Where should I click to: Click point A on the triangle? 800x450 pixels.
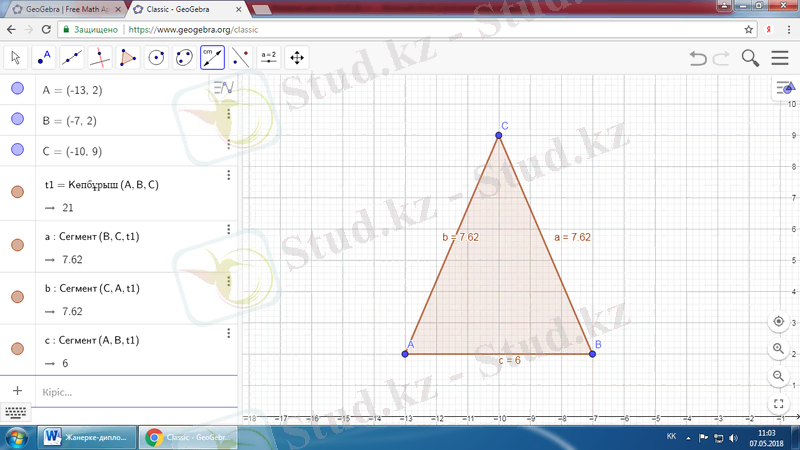click(405, 354)
